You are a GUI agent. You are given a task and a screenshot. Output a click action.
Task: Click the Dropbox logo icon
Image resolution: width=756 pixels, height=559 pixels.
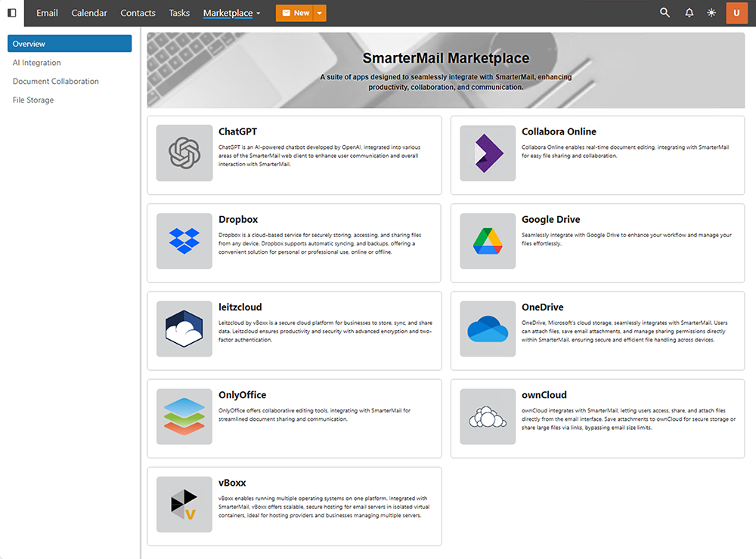(184, 241)
